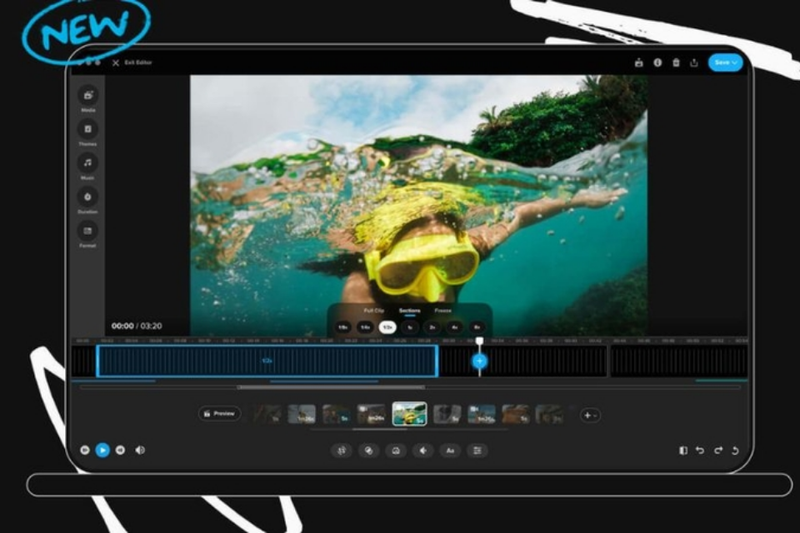Click the X icon beside Exit Editor

coord(116,63)
